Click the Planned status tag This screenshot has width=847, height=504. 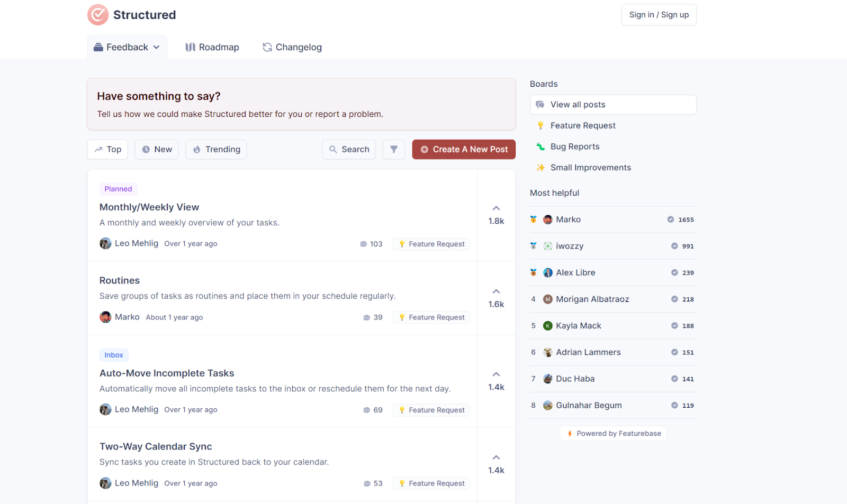point(118,189)
